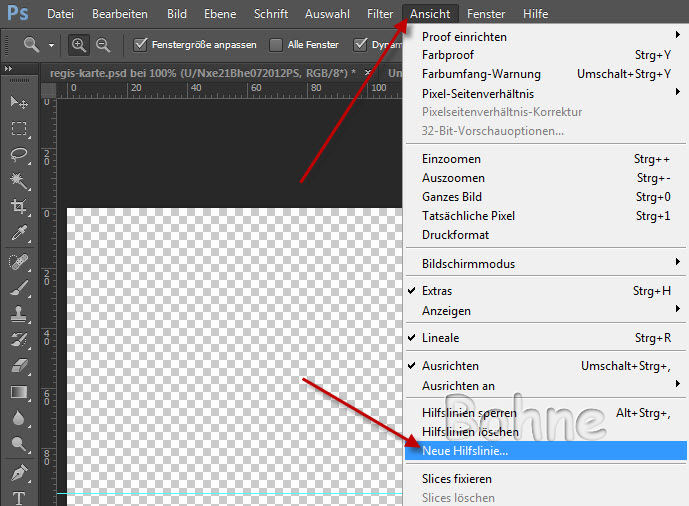Select the Lasso tool
The image size is (689, 506).
coord(18,155)
